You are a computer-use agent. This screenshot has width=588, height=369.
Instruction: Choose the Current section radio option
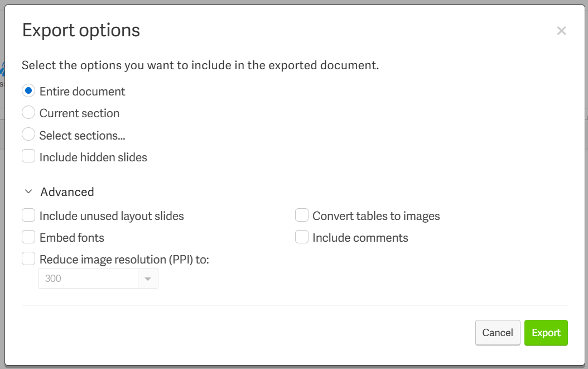pos(28,113)
